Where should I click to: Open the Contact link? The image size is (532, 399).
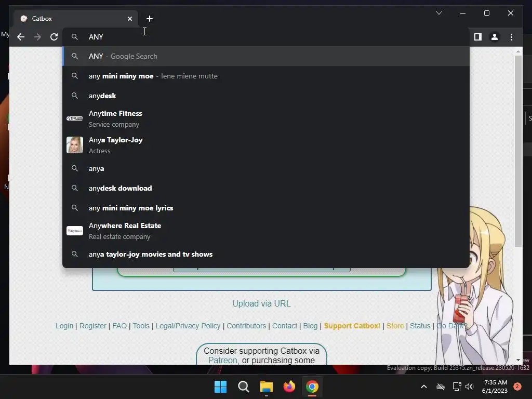tap(285, 326)
